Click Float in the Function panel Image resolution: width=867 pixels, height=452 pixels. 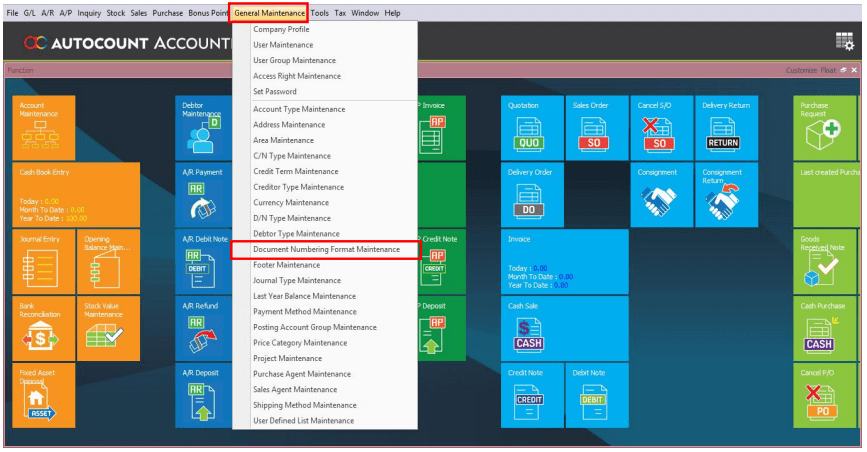click(828, 70)
